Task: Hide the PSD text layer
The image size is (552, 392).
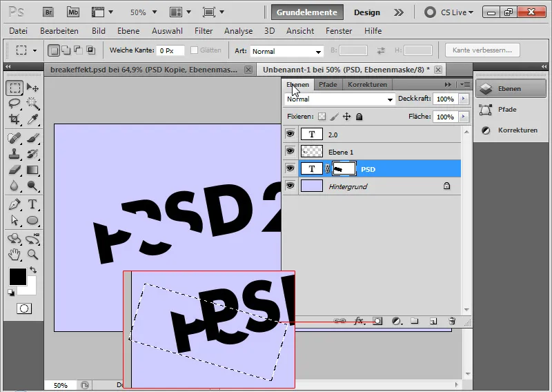Action: [290, 168]
